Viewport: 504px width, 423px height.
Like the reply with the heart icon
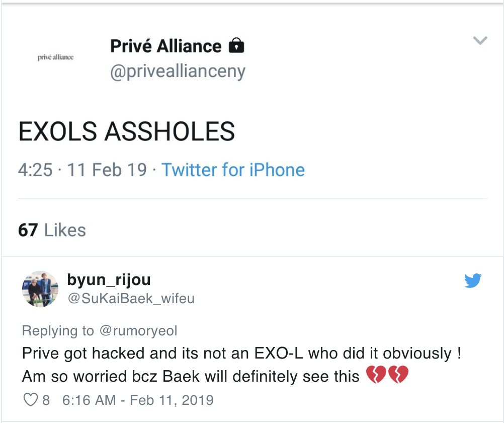tap(30, 400)
